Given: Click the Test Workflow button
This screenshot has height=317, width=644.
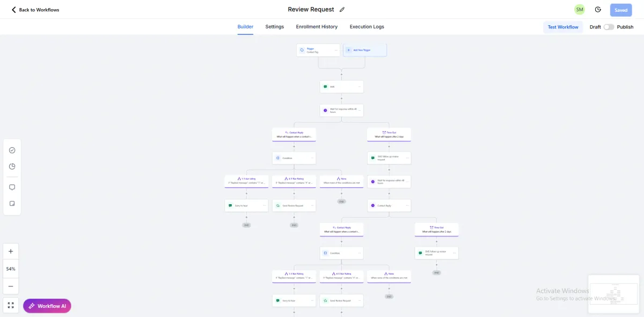Looking at the screenshot, I should [x=563, y=27].
